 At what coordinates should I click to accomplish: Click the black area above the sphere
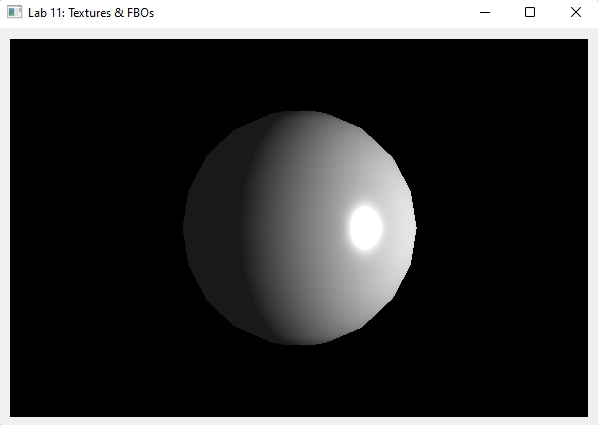click(x=300, y=74)
